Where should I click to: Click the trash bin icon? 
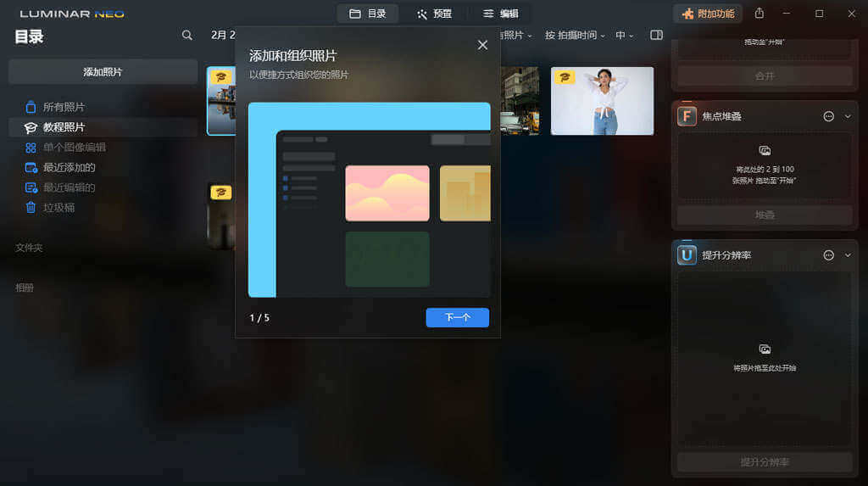click(x=31, y=207)
